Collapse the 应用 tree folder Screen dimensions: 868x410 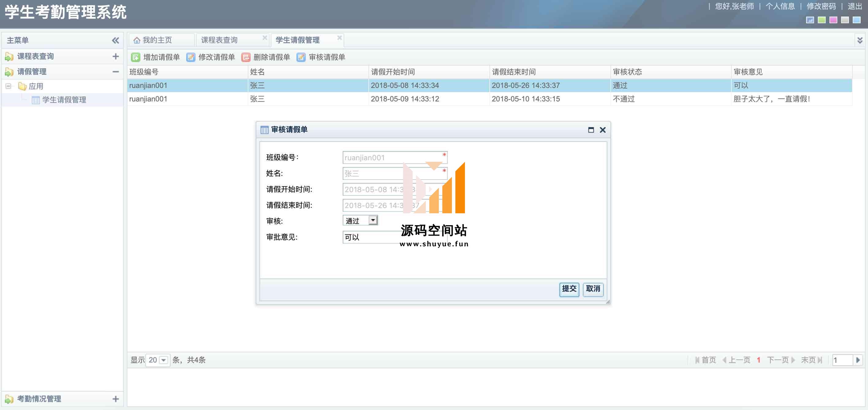(8, 86)
